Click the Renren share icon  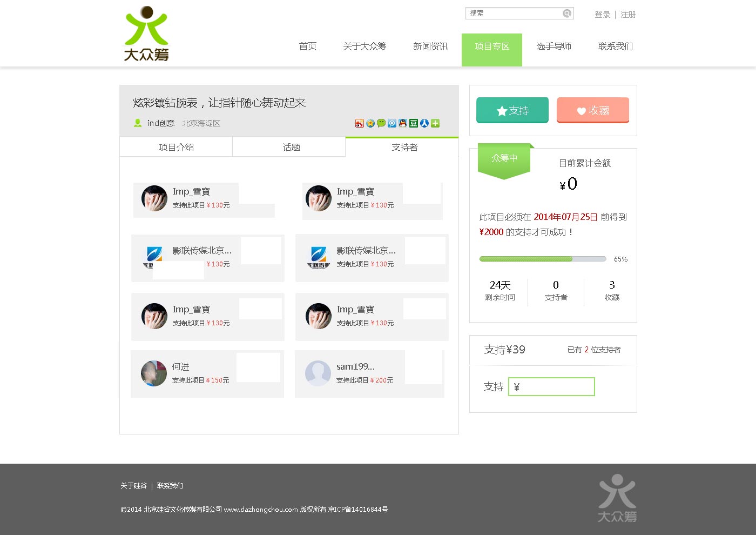(424, 123)
